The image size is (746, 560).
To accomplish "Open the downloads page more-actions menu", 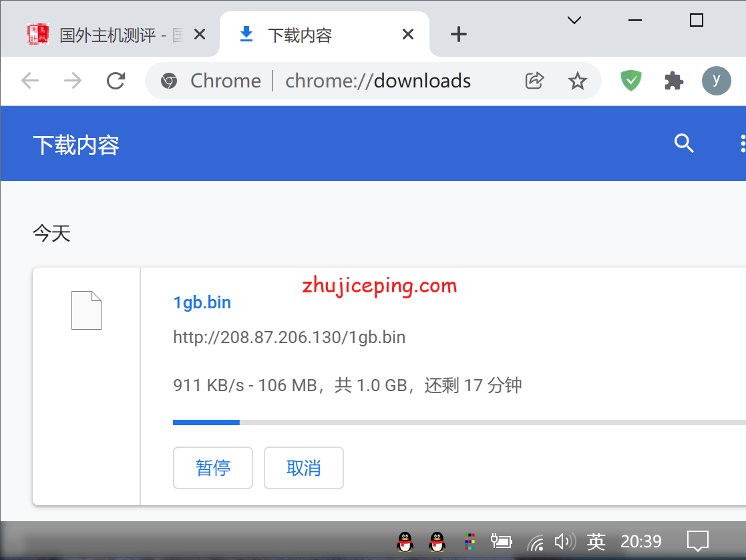I will (x=742, y=143).
